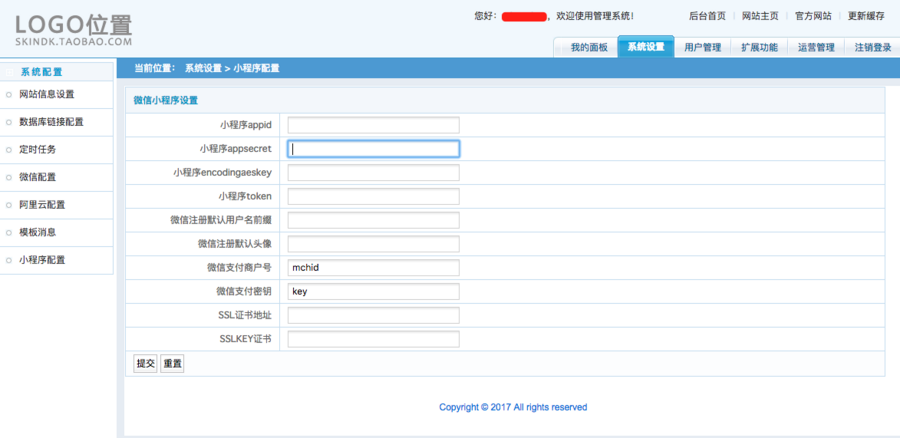Focus the 小程序appid input field
The height and width of the screenshot is (438, 900).
coord(374,125)
